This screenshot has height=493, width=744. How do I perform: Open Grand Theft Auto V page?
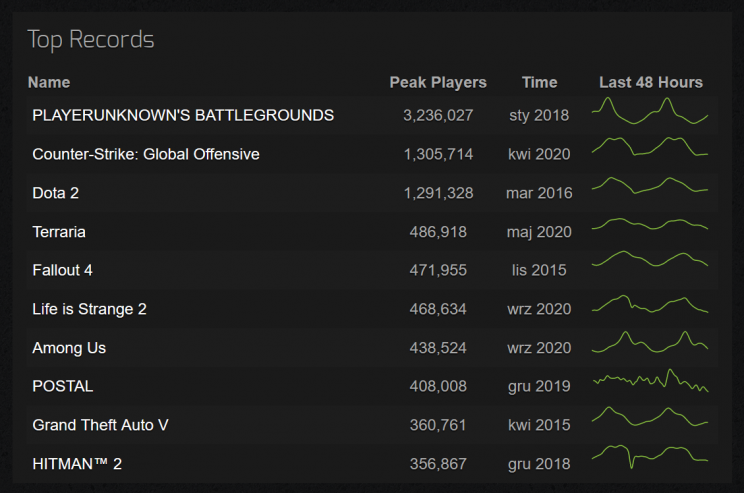(x=100, y=425)
